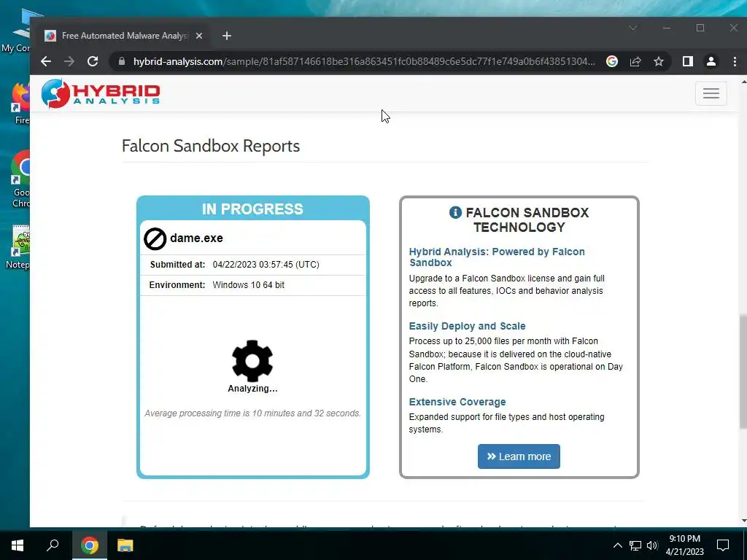The image size is (747, 560).
Task: Open the Chrome profile menu
Action: [711, 61]
